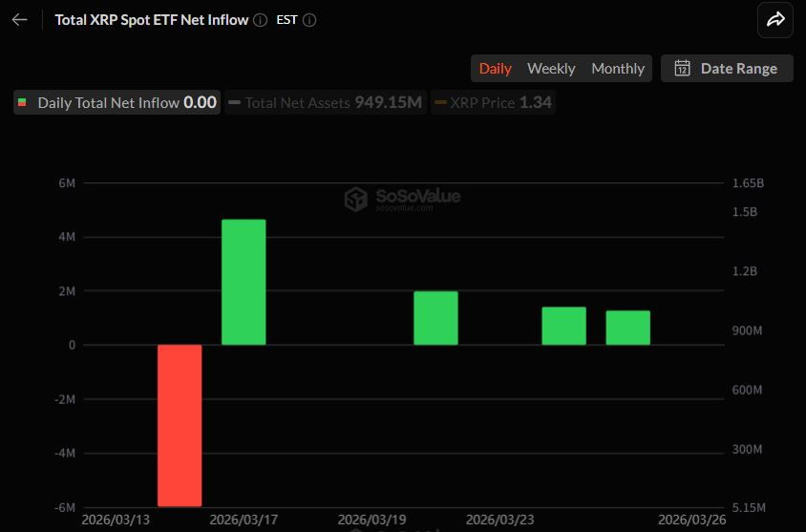Click the SoSoValue watermark logo

356,199
